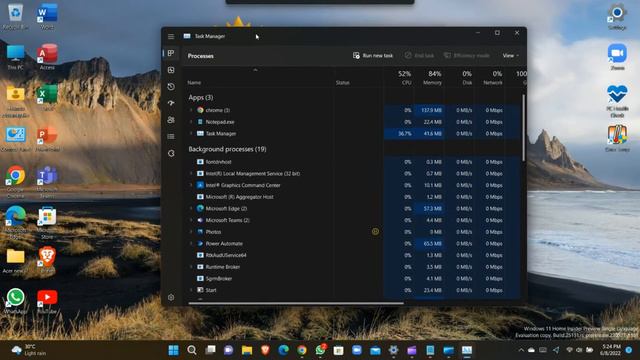
Task: Open taskbar Search
Action: coord(192,350)
